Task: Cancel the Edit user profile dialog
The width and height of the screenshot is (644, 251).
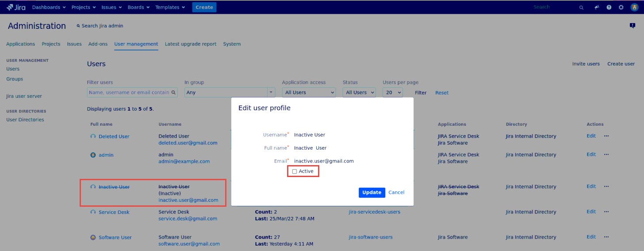Action: 396,193
